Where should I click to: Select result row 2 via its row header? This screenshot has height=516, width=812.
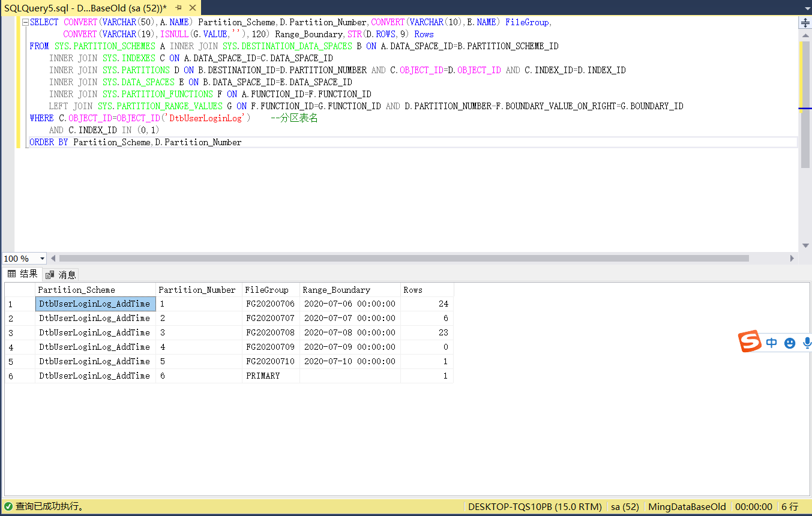(x=20, y=318)
